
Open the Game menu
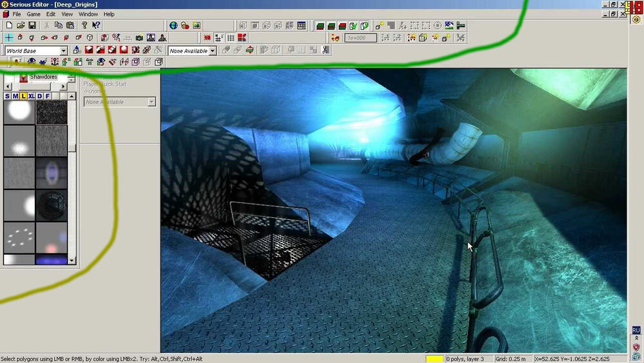(x=33, y=14)
